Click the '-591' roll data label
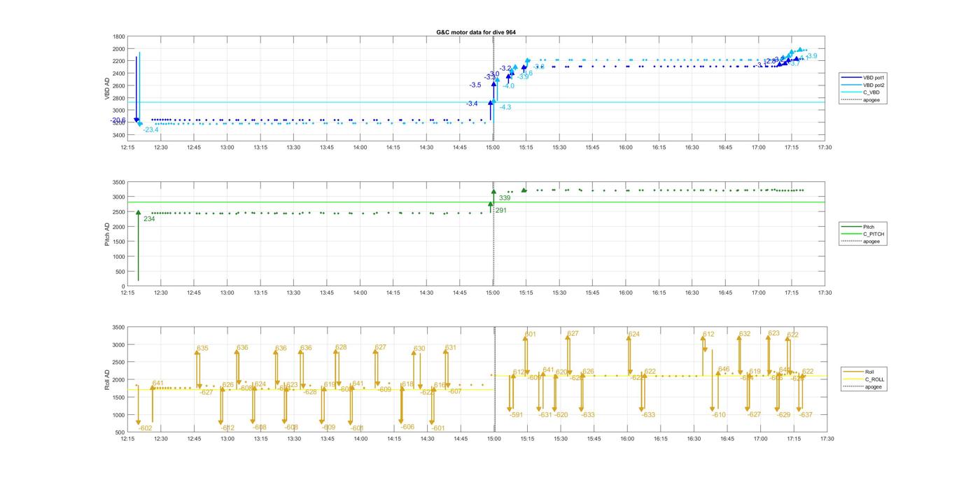The width and height of the screenshot is (980, 485). 516,415
